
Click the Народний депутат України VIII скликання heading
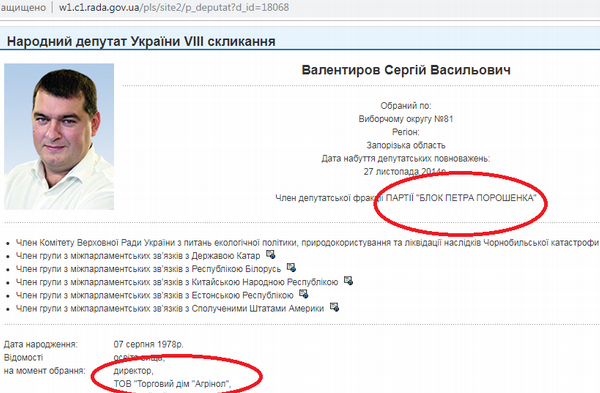[x=141, y=41]
